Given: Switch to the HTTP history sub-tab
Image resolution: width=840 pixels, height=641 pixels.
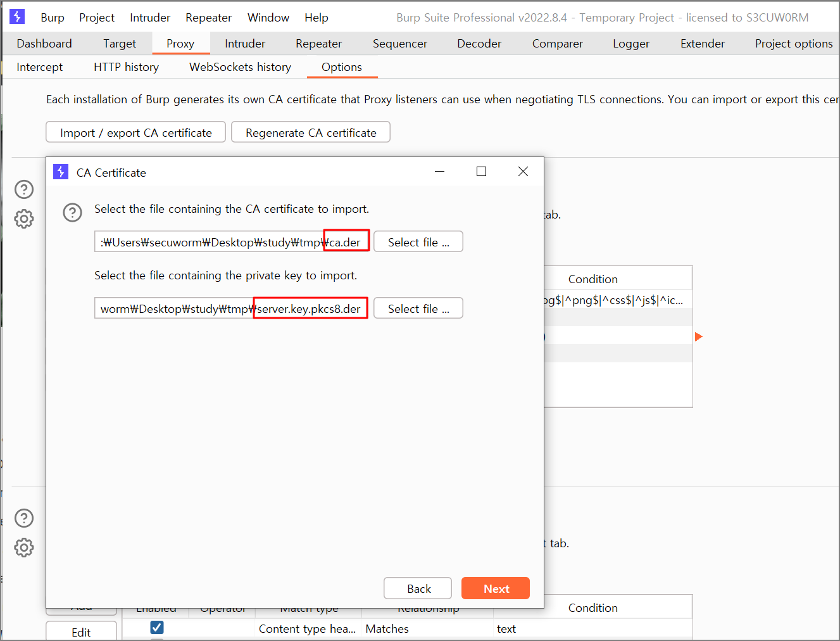Looking at the screenshot, I should pyautogui.click(x=127, y=67).
